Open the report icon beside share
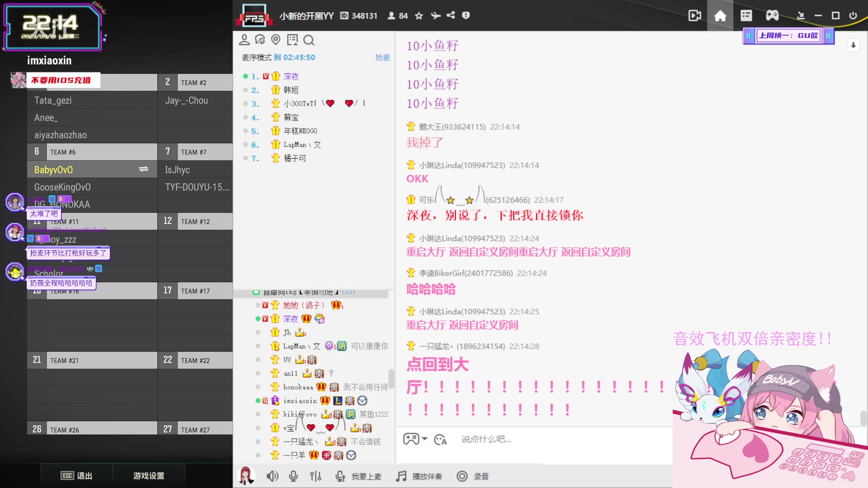This screenshot has width=868, height=488. [466, 16]
